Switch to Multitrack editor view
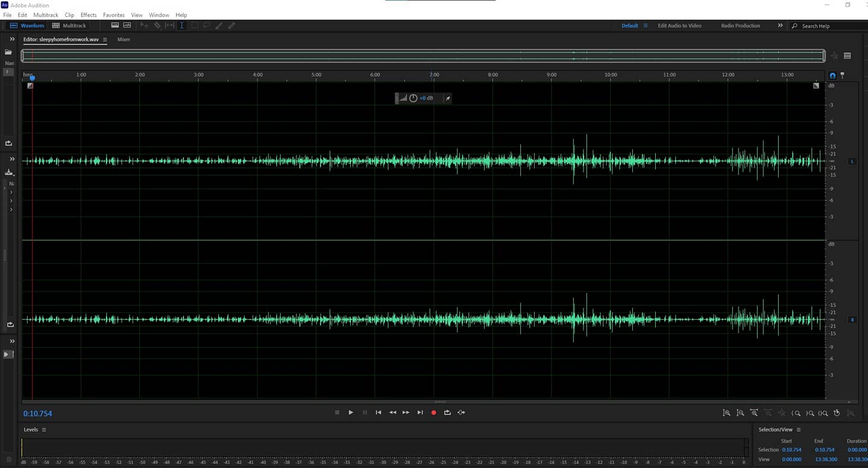 tap(69, 26)
